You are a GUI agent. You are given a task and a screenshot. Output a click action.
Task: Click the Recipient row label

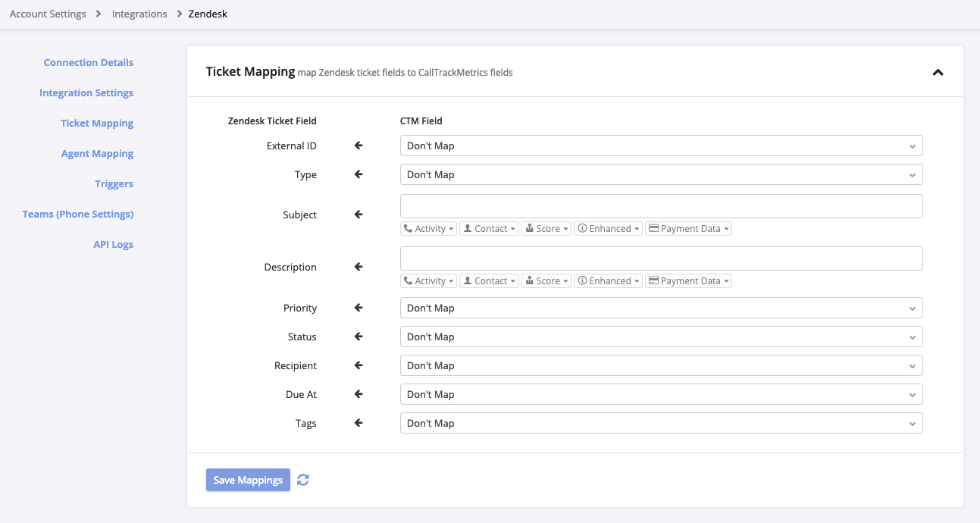(x=296, y=365)
